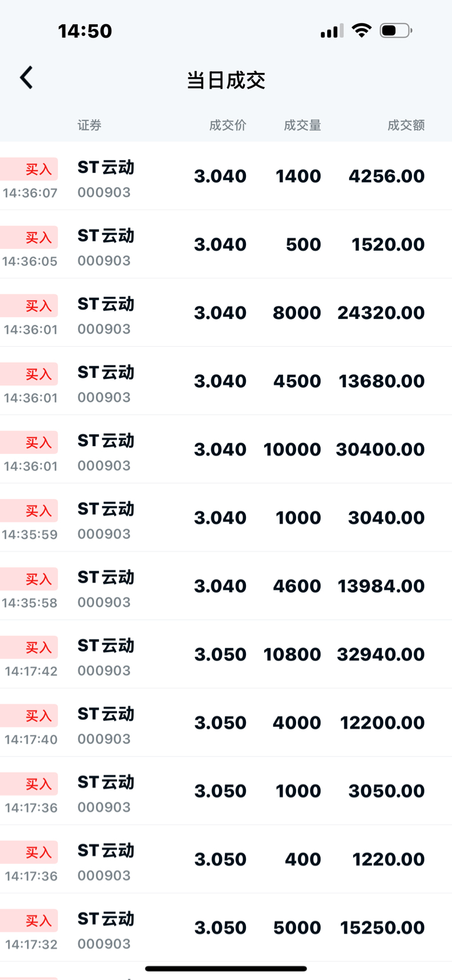Open the trade with volume 10000
The height and width of the screenshot is (980, 452).
226,449
